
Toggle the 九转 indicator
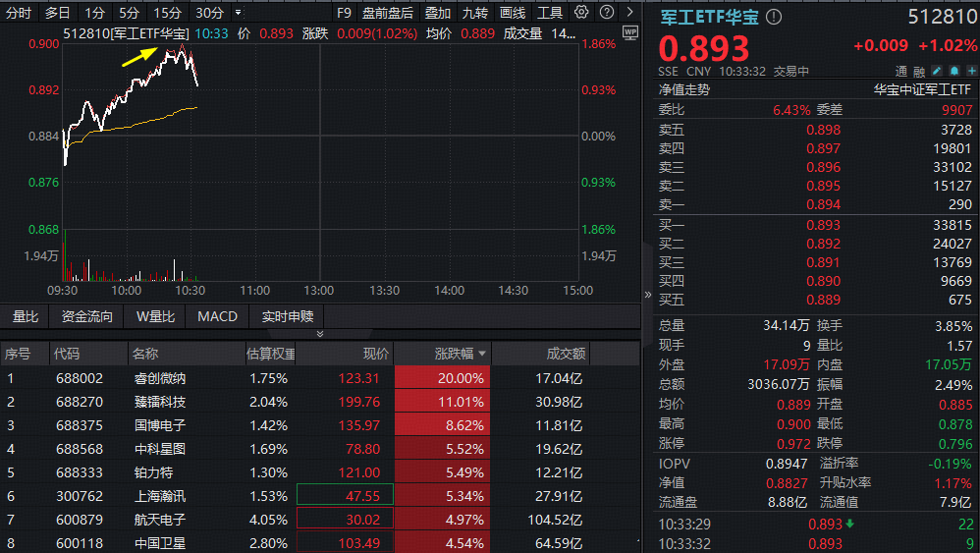(475, 13)
